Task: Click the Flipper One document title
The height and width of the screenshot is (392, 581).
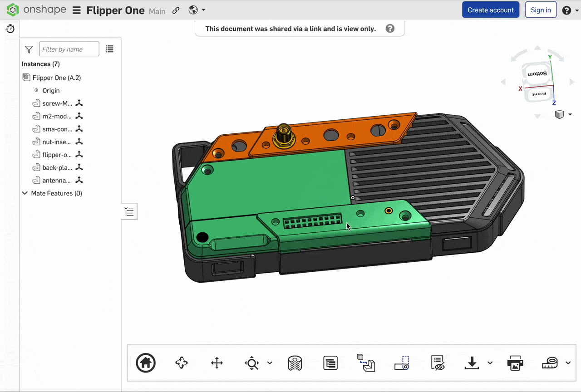Action: click(116, 10)
